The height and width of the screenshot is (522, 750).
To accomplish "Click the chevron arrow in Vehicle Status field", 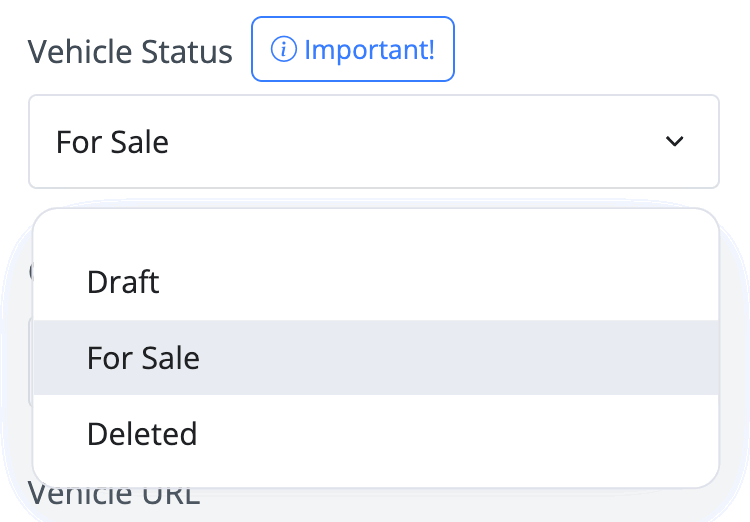I will coord(674,141).
